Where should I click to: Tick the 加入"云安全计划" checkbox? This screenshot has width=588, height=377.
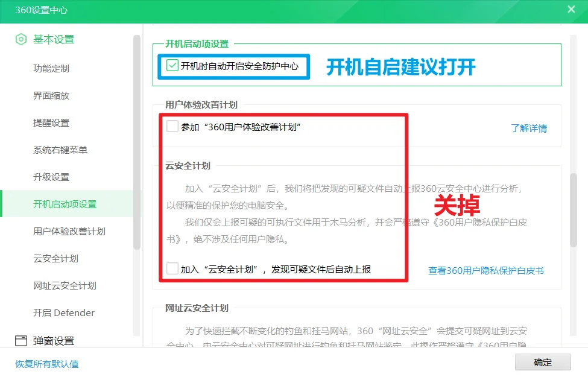click(x=172, y=268)
